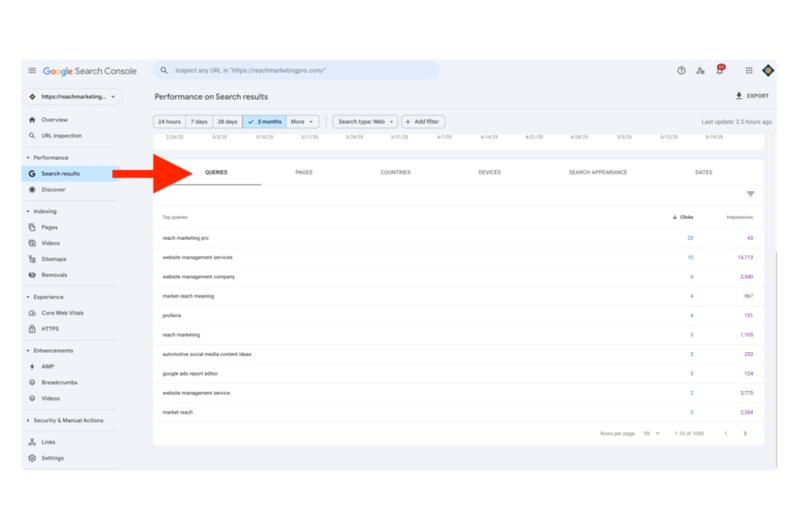This screenshot has width=798, height=532.
Task: Click the query 'proferra'
Action: point(171,315)
